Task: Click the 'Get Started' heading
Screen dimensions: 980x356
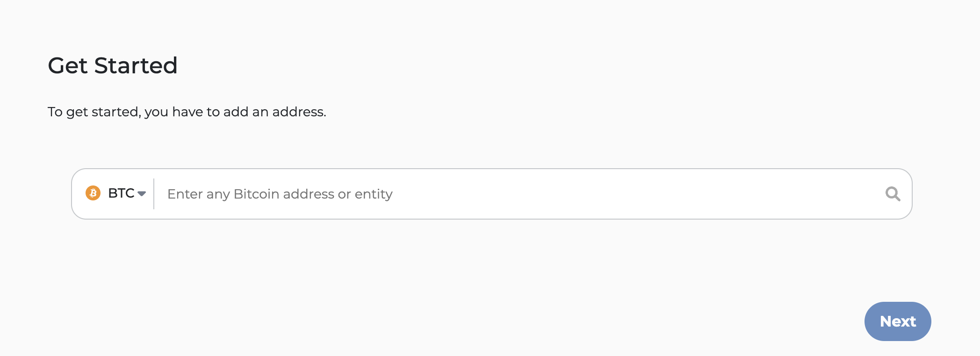Action: coord(113,65)
